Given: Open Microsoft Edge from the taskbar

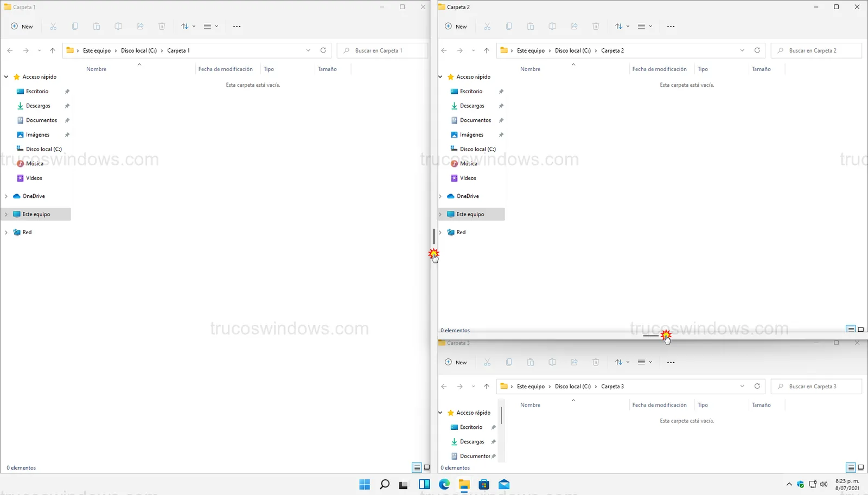Looking at the screenshot, I should [444, 484].
